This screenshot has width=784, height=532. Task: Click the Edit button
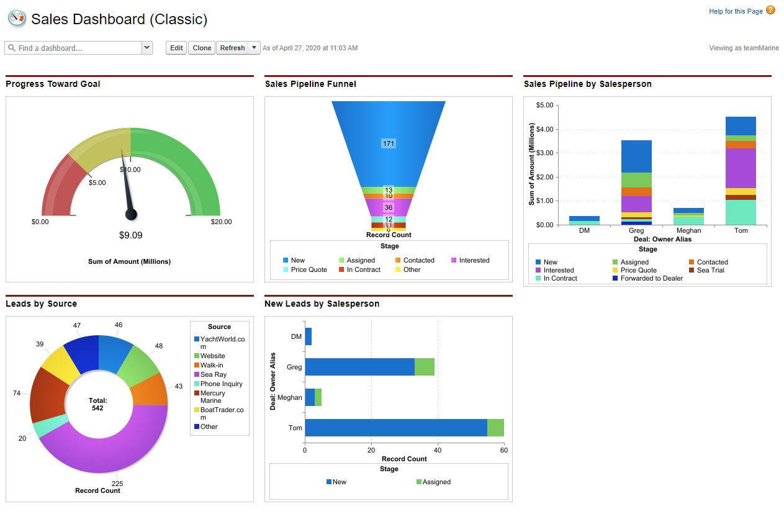pos(176,48)
